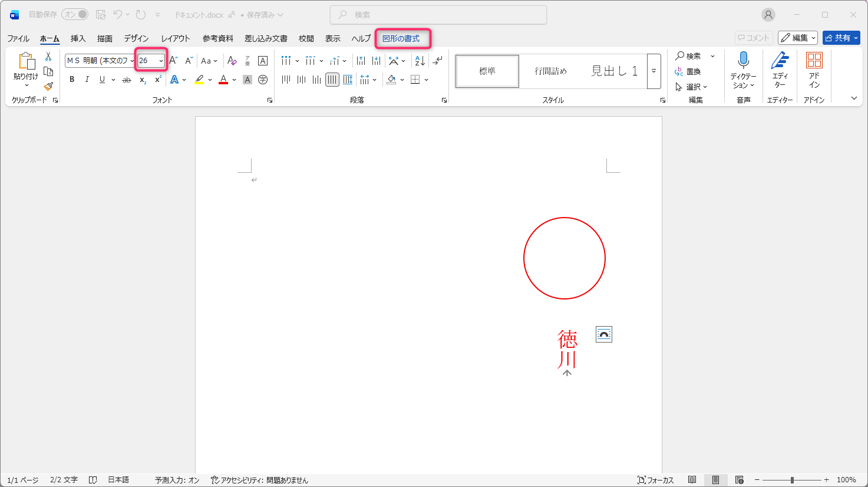
Task: Click the 置換 replace button
Action: pyautogui.click(x=688, y=71)
